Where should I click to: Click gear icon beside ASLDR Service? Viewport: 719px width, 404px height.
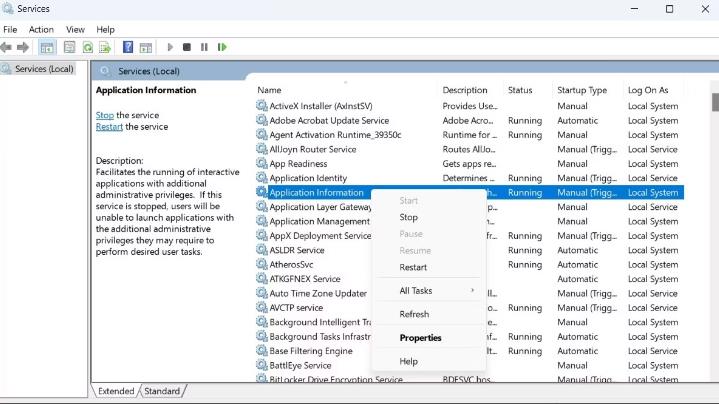(262, 249)
